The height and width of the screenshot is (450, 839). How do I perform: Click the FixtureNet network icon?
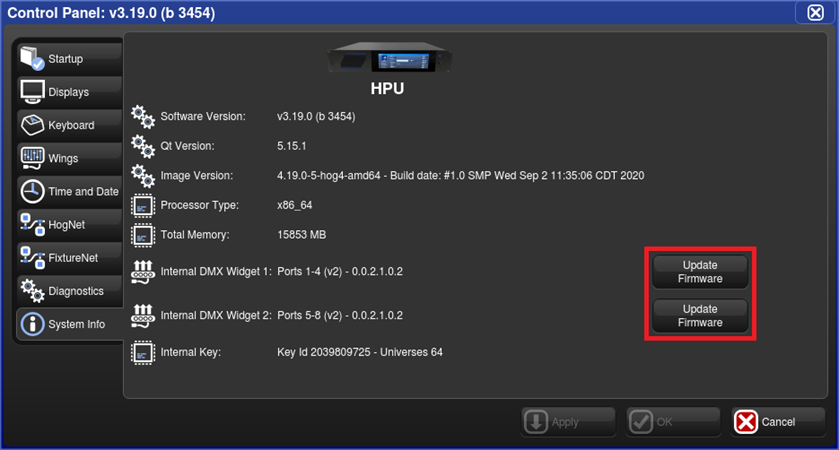pyautogui.click(x=32, y=258)
